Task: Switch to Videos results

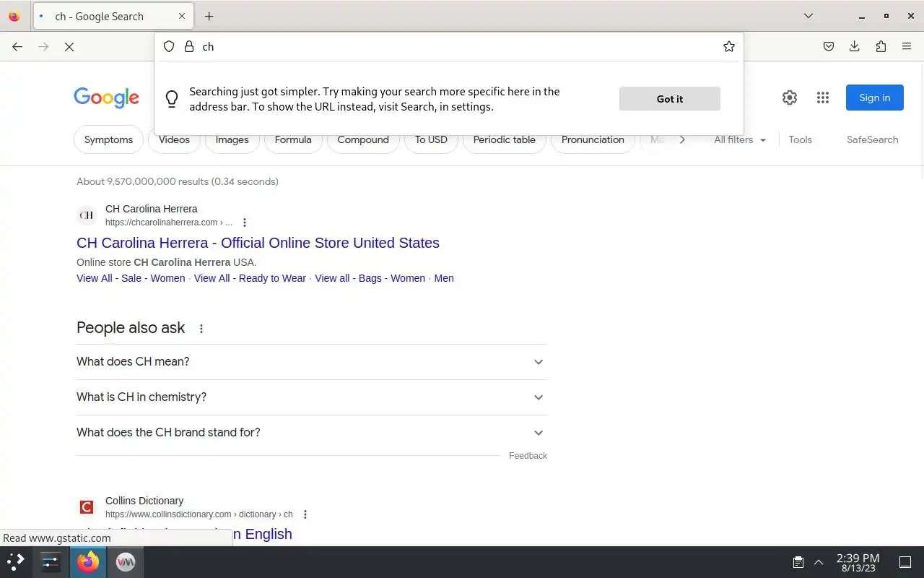Action: [x=174, y=139]
